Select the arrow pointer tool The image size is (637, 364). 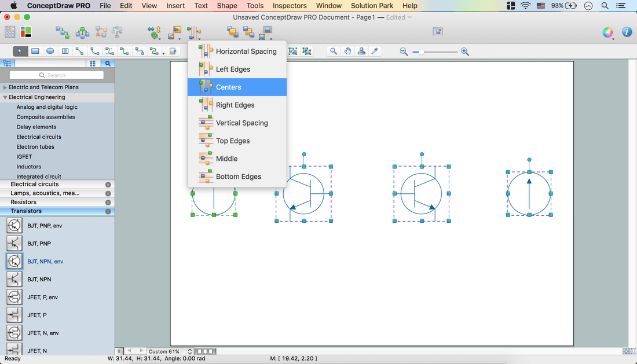[20, 51]
